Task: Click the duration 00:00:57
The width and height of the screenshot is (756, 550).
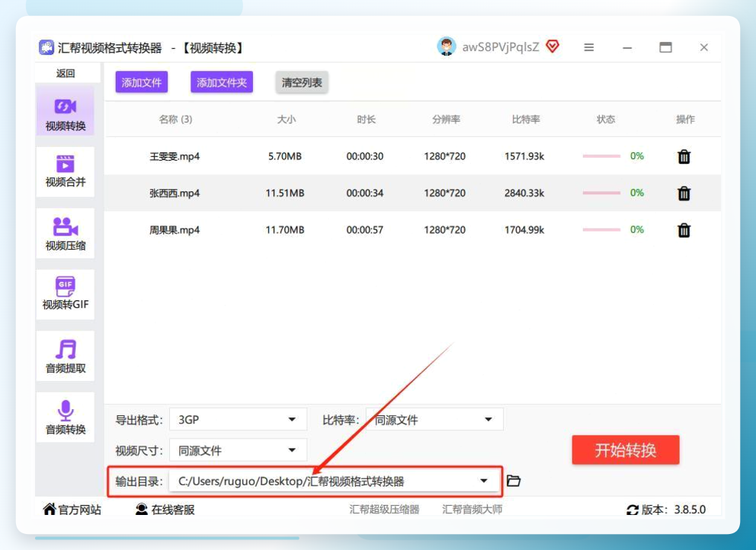Action: click(x=365, y=230)
